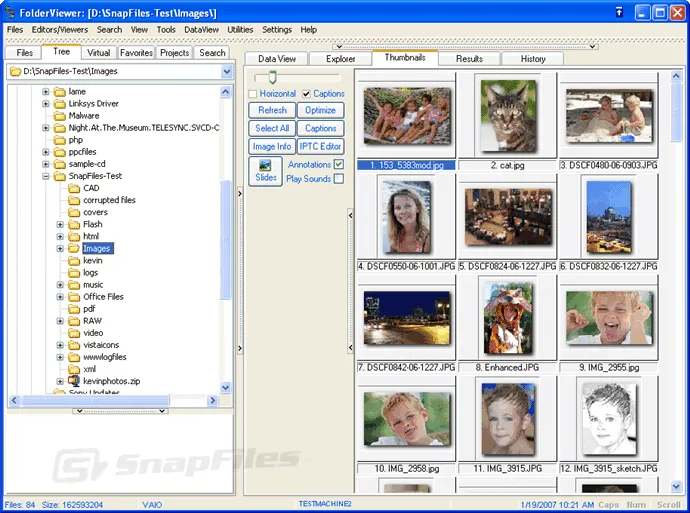690x513 pixels.
Task: Click thumbnail pane scroll down arrow
Action: click(676, 486)
